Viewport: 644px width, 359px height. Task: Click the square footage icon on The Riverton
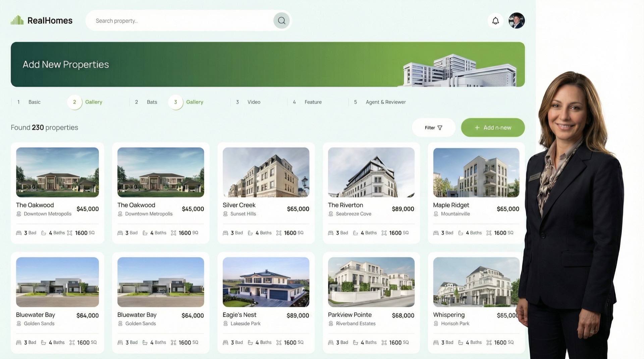click(x=384, y=233)
